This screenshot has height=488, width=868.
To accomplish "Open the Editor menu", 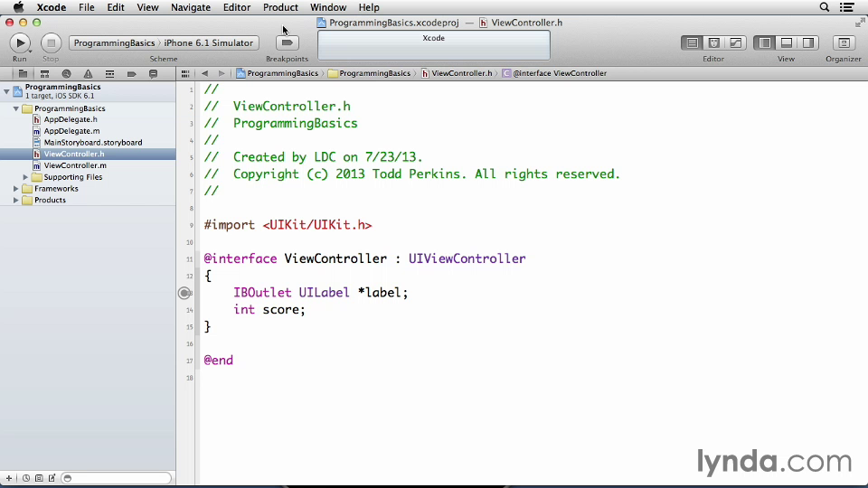I will pos(236,7).
